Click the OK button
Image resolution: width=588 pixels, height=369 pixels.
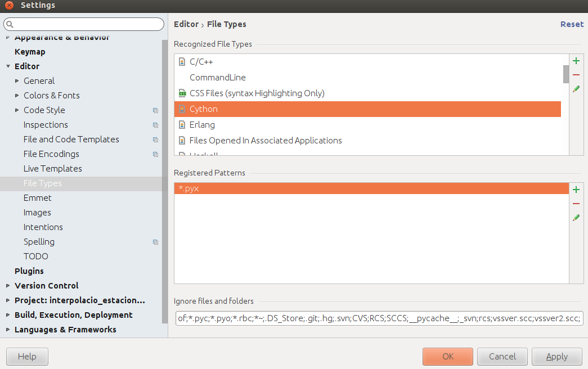[x=448, y=356]
